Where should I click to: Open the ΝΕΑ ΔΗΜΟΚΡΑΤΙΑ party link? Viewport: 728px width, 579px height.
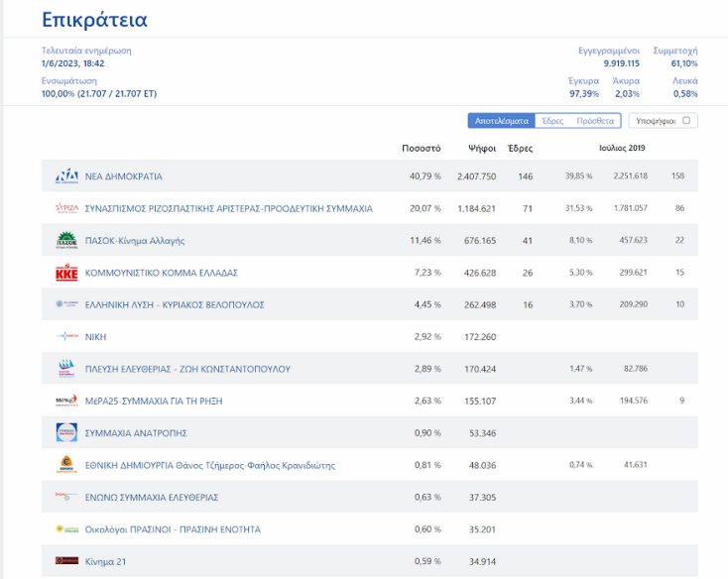point(124,176)
